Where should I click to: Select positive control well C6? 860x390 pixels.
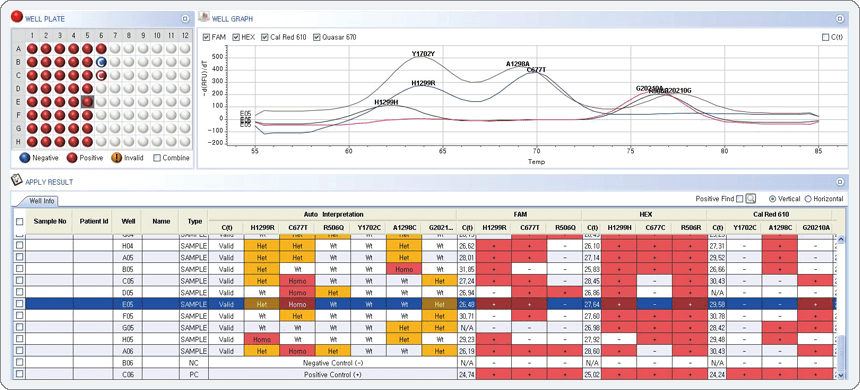pos(101,75)
